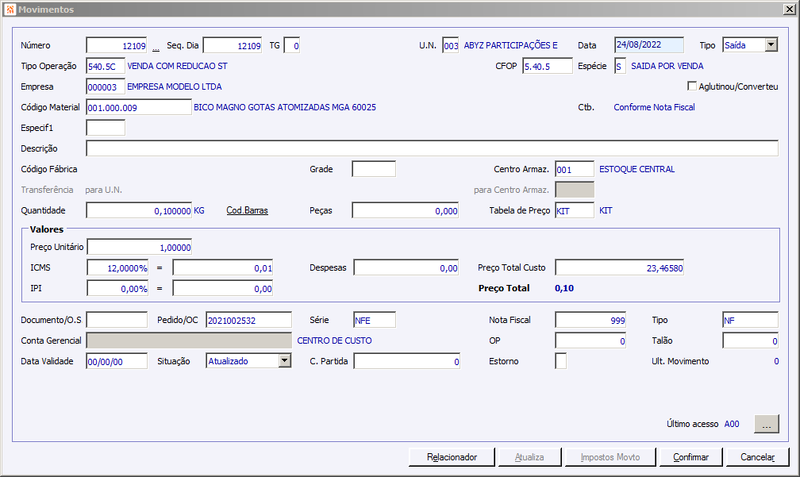Edit the Data field showing 24/08/2022

coord(649,45)
